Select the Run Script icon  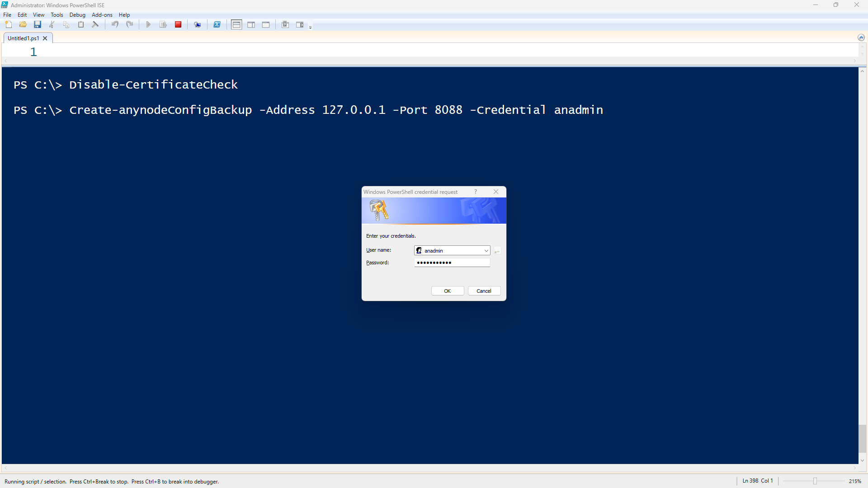[148, 24]
